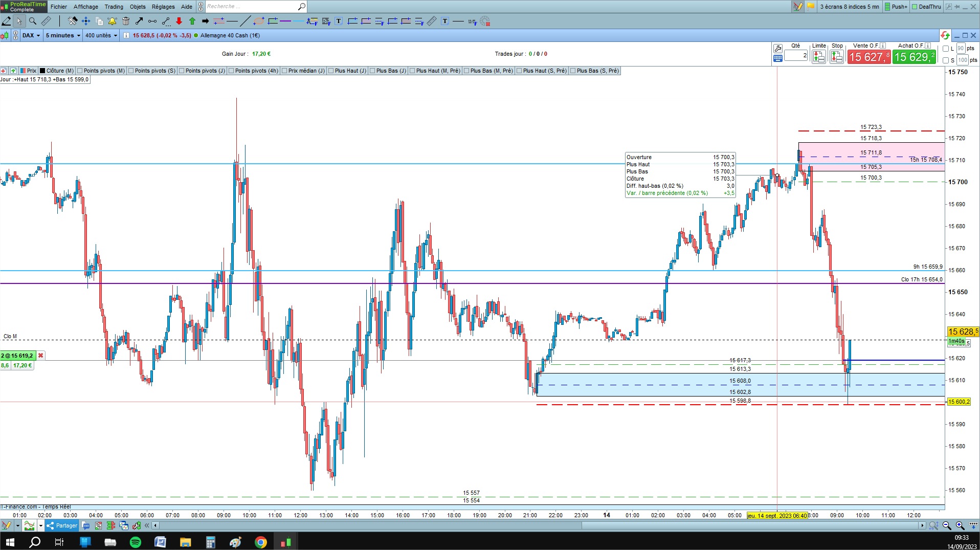Viewport: 980px width, 550px height.
Task: Open trading settings wrench icon
Action: point(778,49)
